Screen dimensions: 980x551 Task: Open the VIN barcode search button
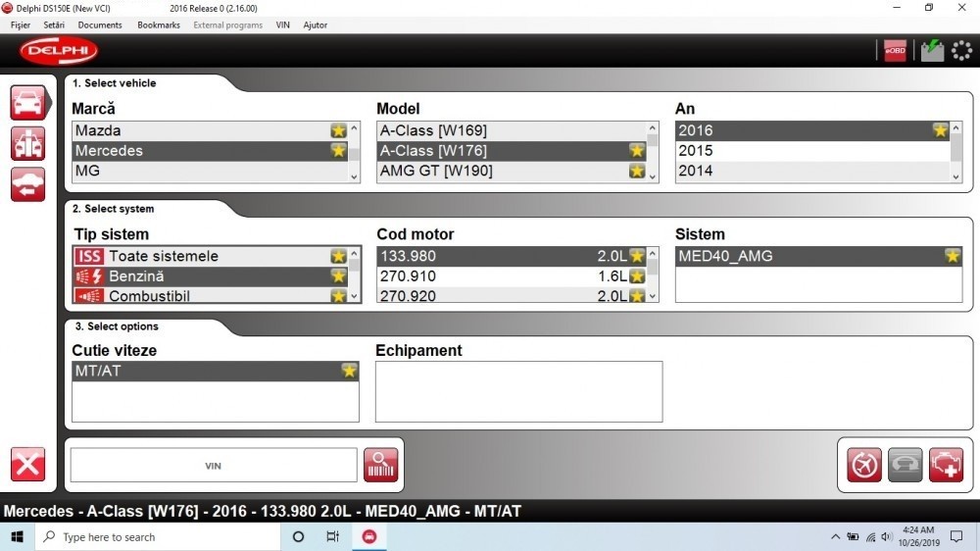pos(380,465)
